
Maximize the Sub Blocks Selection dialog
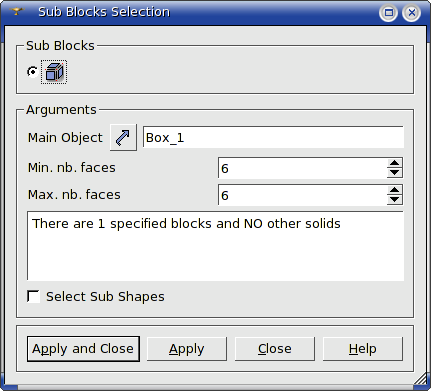pyautogui.click(x=388, y=13)
